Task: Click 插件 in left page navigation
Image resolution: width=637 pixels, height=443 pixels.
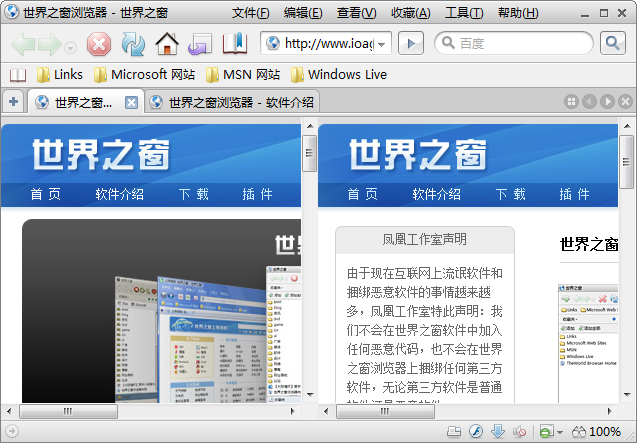Action: [258, 194]
